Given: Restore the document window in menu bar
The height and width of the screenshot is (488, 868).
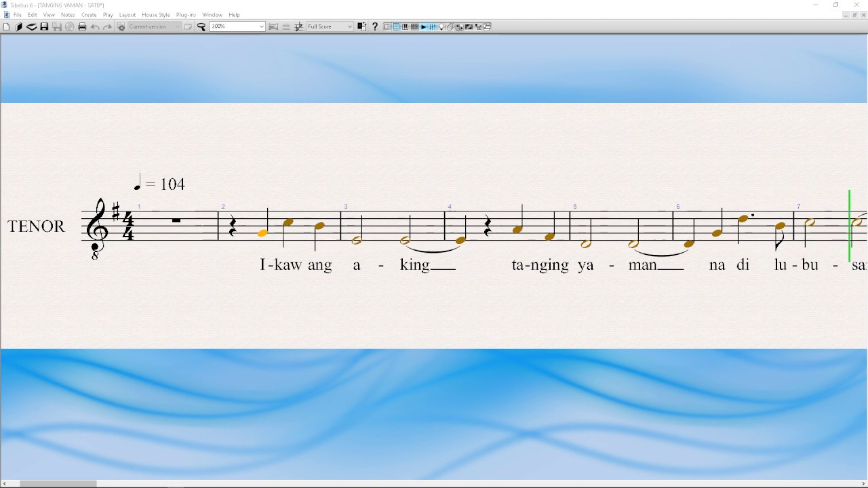Looking at the screenshot, I should (x=854, y=15).
